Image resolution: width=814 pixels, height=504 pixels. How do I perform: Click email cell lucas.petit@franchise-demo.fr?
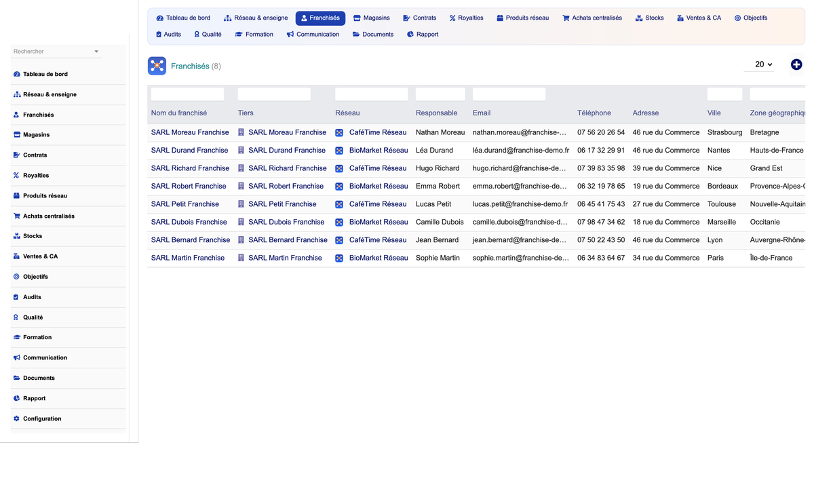pyautogui.click(x=520, y=204)
